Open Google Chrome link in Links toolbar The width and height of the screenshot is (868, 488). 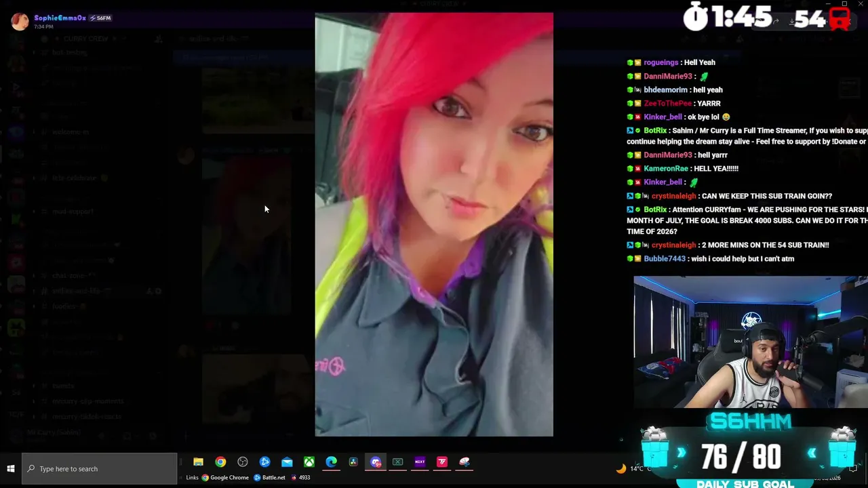pyautogui.click(x=225, y=478)
